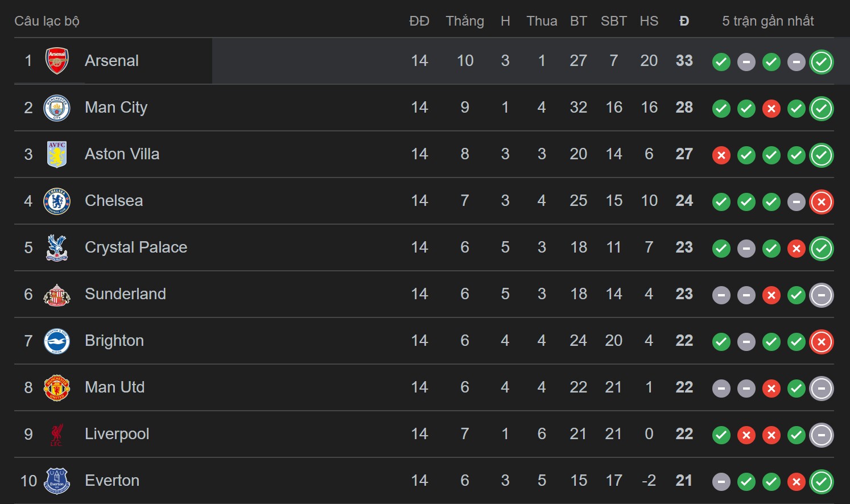This screenshot has height=504, width=850.
Task: Click Brighton's latest loss result icon
Action: coord(821,341)
